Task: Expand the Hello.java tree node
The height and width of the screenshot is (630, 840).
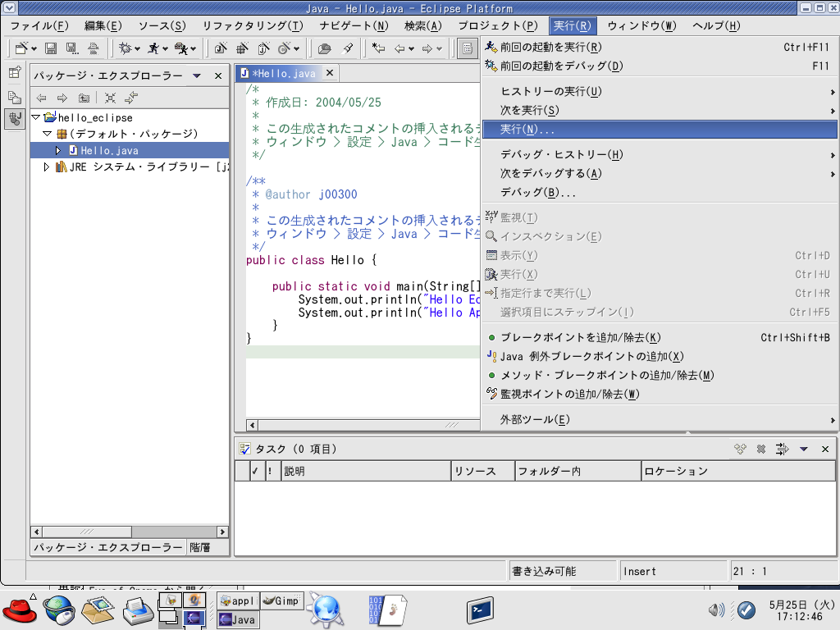Action: pos(58,151)
